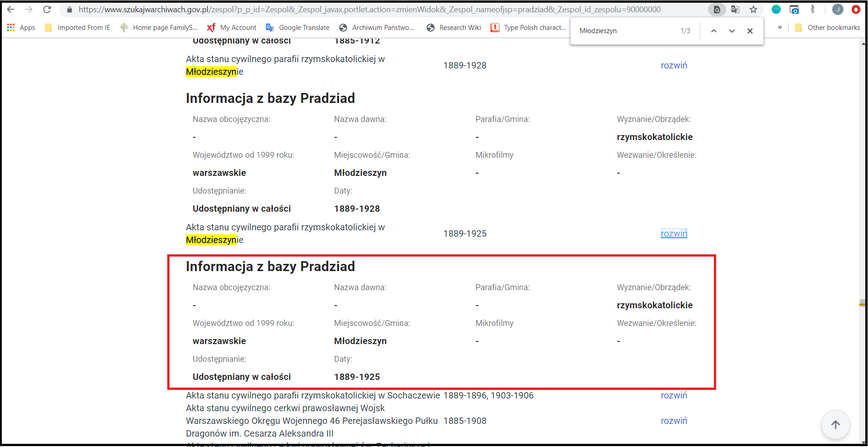Open the red upload extension icon

tap(856, 9)
